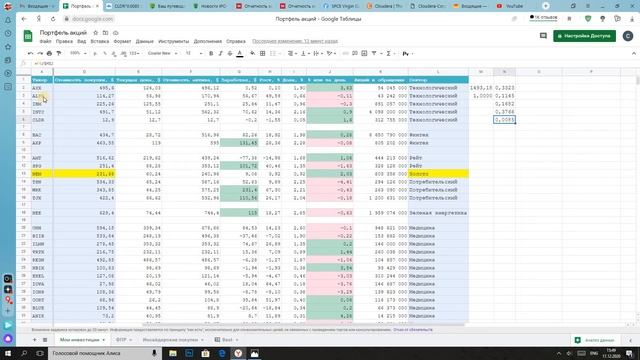Apply strikethrough formatting from the toolbar
This screenshot has width=640, height=360.
(x=230, y=53)
